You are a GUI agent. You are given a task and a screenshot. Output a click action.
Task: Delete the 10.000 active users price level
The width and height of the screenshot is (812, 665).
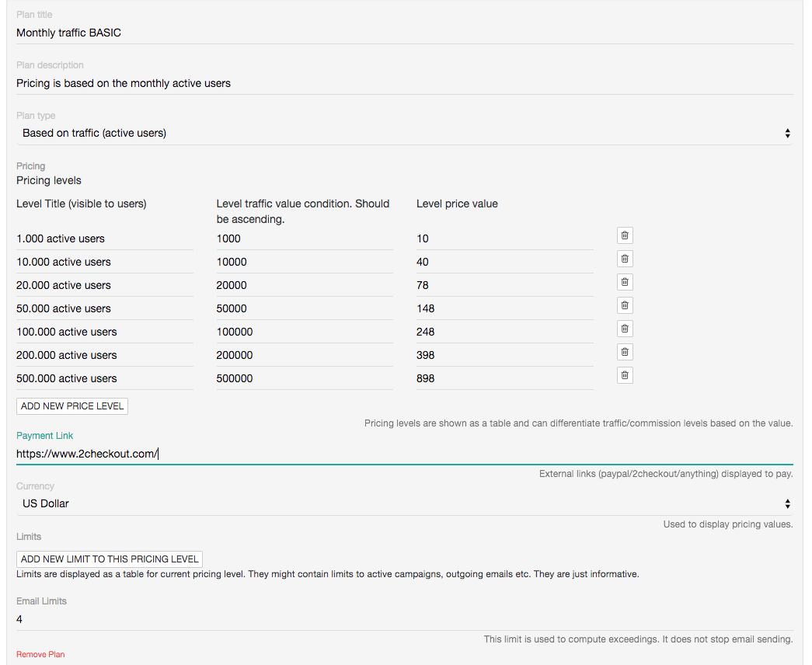click(625, 259)
